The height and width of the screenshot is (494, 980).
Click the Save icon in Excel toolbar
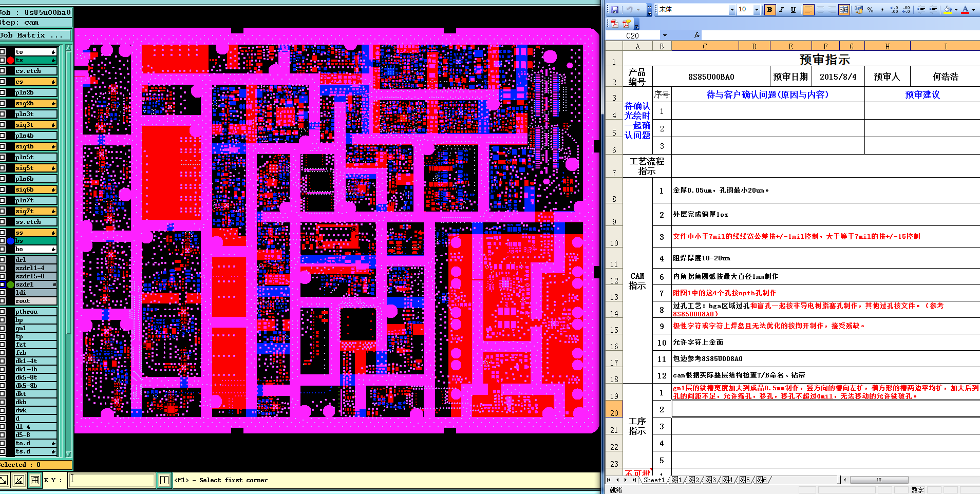click(615, 10)
